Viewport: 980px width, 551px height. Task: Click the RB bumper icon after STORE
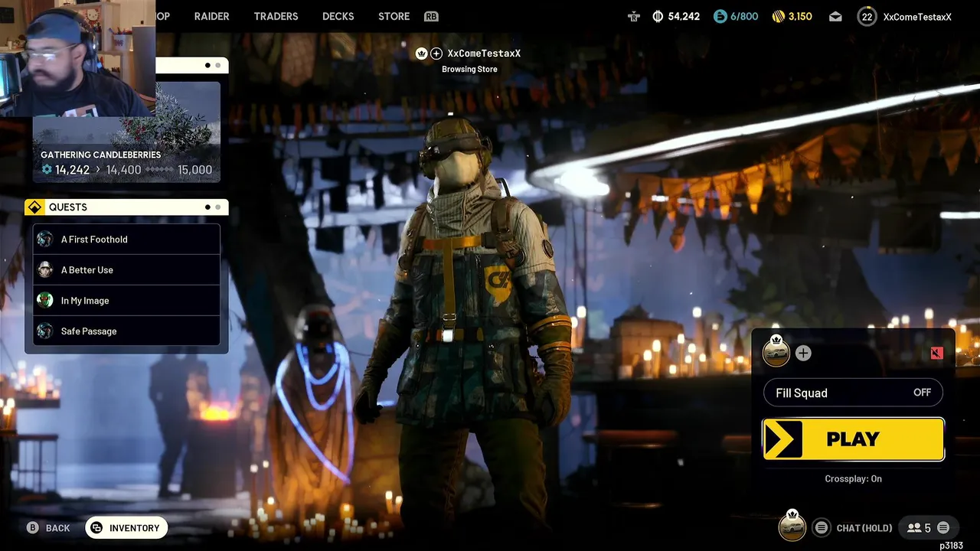pyautogui.click(x=431, y=16)
